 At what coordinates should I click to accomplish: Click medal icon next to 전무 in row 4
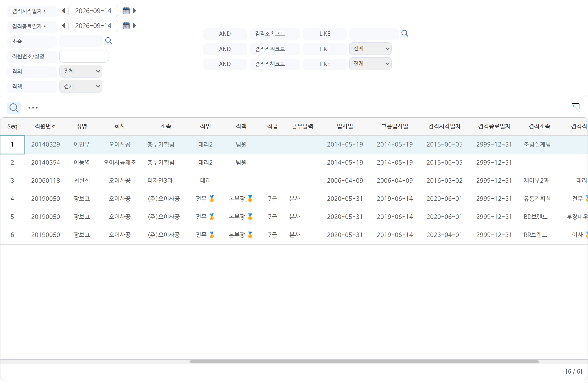(x=212, y=198)
